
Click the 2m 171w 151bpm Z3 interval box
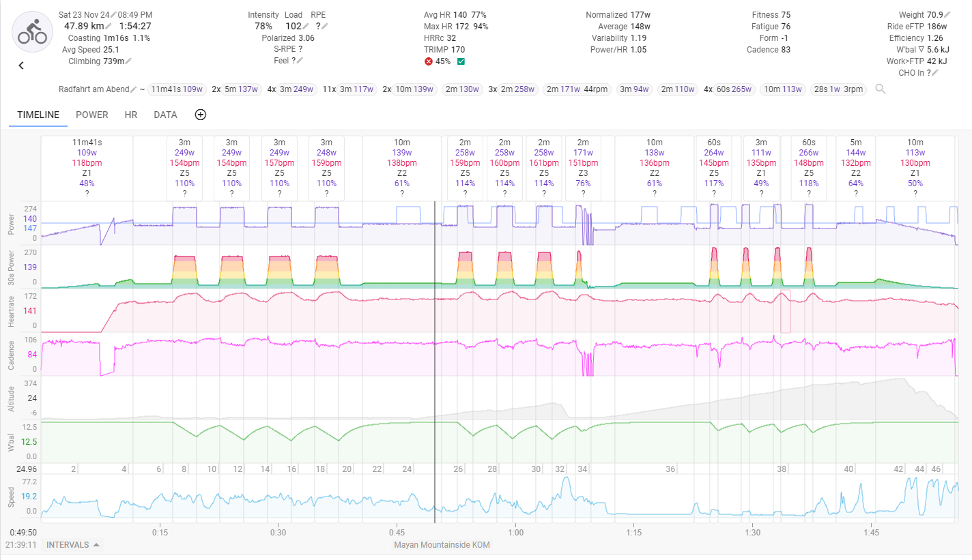583,168
